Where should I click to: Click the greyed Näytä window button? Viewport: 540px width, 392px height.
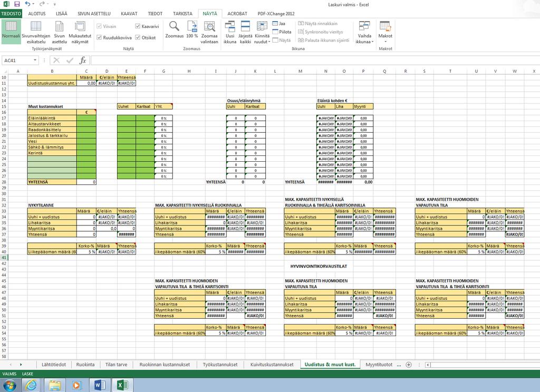[282, 40]
